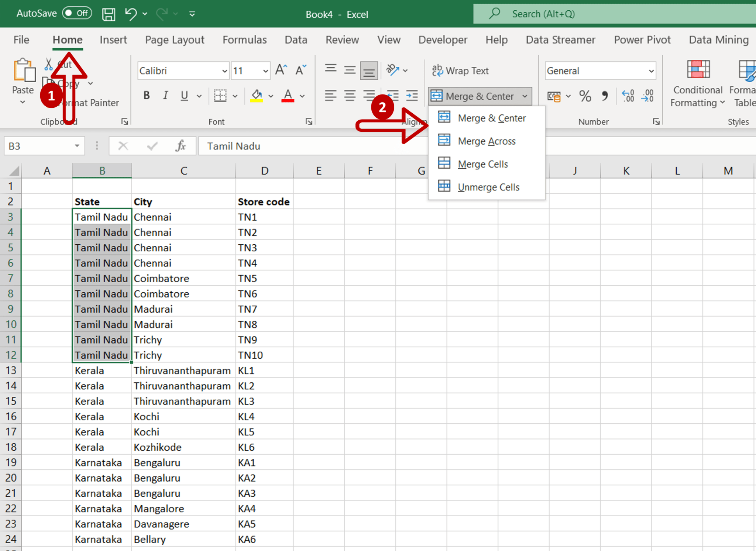Click Merge Across option

pos(487,141)
